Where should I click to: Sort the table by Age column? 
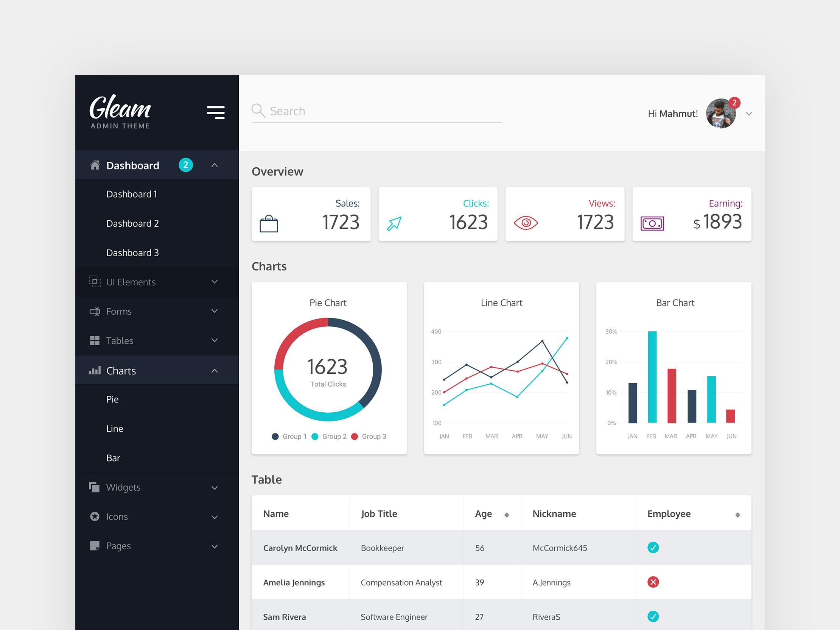(x=507, y=514)
